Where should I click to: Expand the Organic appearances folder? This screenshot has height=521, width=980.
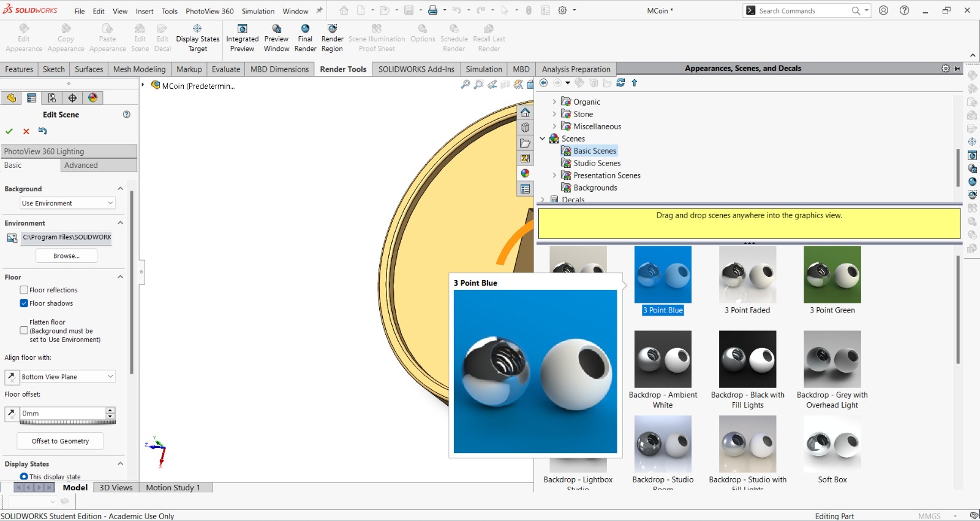pyautogui.click(x=554, y=102)
